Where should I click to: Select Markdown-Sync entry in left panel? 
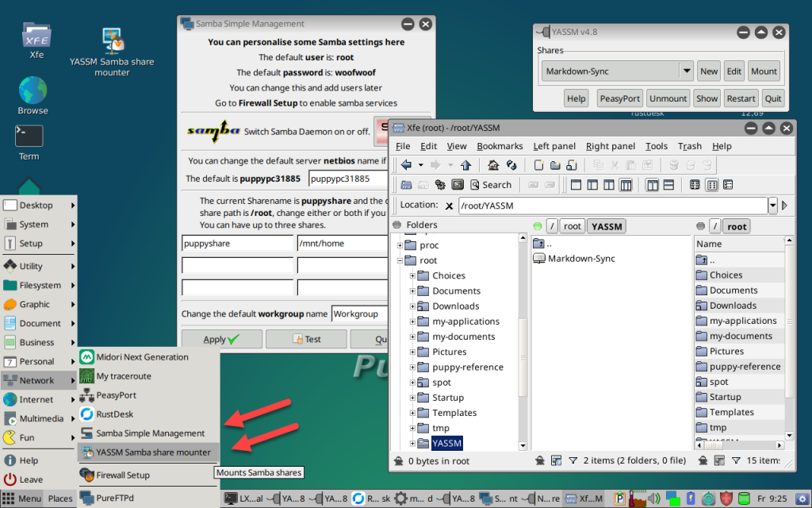tap(574, 259)
